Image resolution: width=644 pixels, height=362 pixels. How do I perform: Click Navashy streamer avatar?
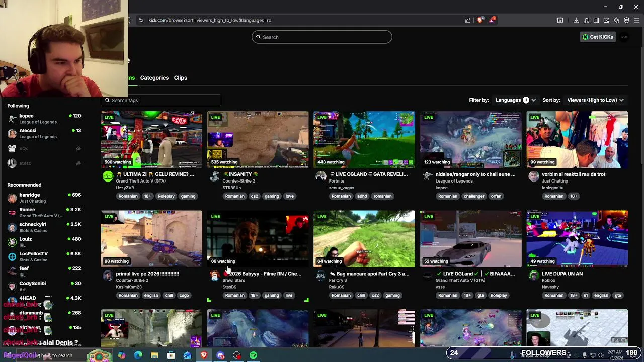pos(533,275)
